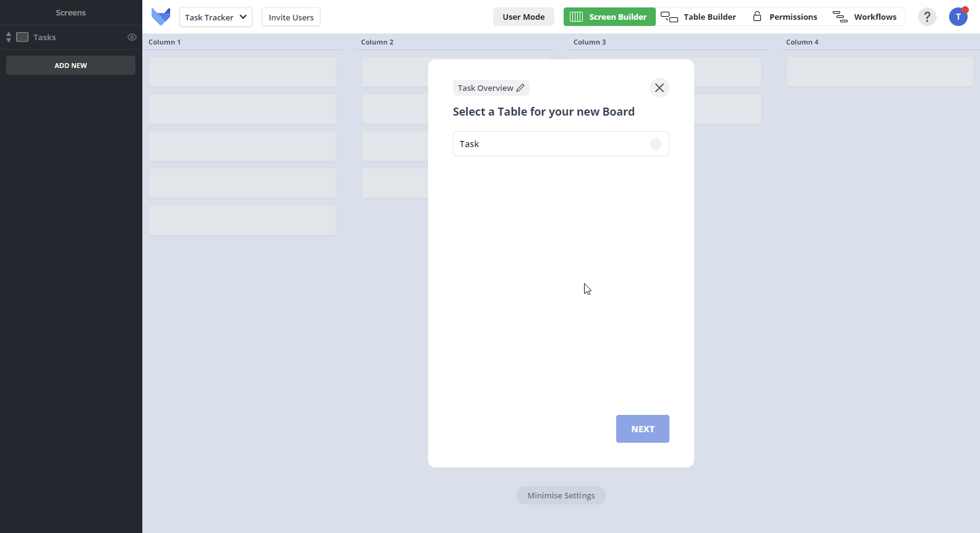Close the board setup dialog
980x533 pixels.
click(660, 88)
